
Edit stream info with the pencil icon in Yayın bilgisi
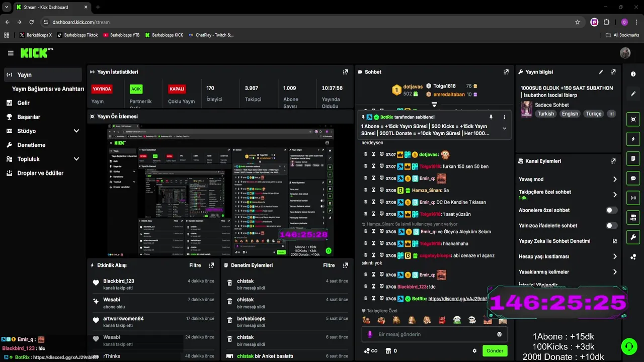(601, 72)
